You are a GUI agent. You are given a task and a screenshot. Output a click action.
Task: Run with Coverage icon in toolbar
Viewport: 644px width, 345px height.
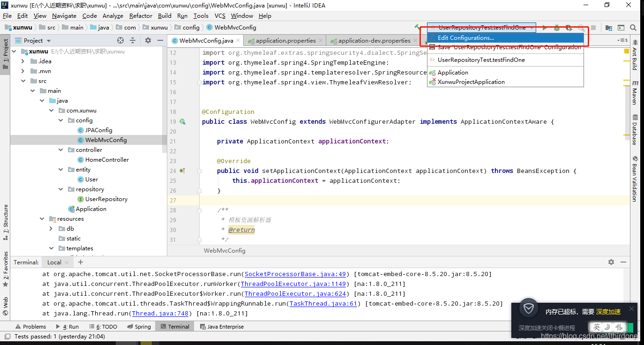[569, 28]
